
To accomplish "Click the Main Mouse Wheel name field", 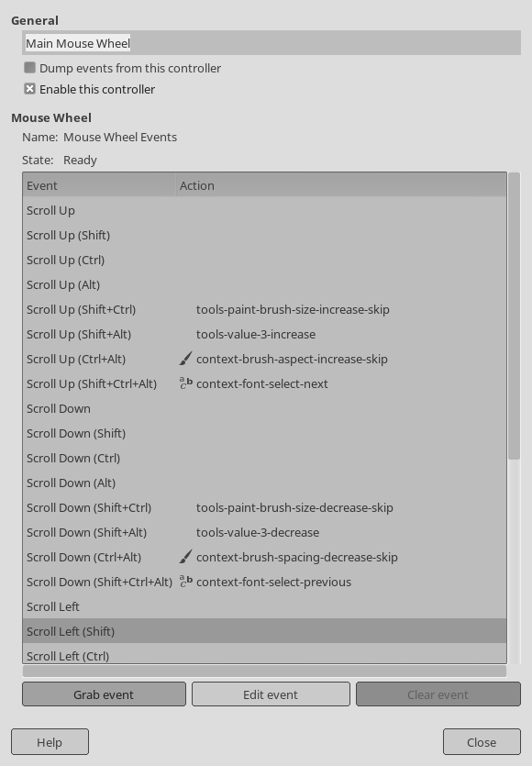I will [272, 43].
